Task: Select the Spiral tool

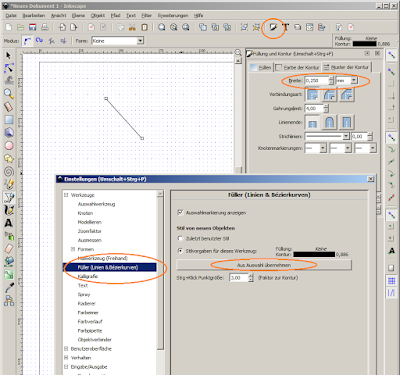Action: pos(9,171)
